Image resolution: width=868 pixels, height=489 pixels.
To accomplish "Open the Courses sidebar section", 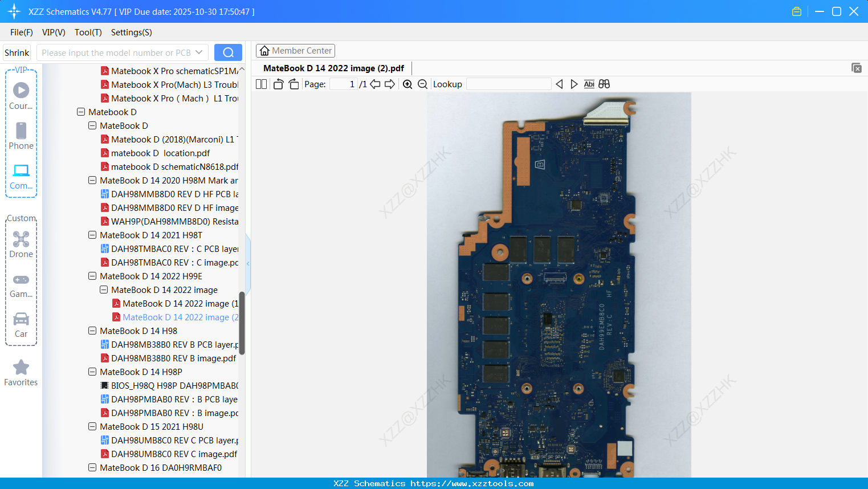I will (21, 96).
